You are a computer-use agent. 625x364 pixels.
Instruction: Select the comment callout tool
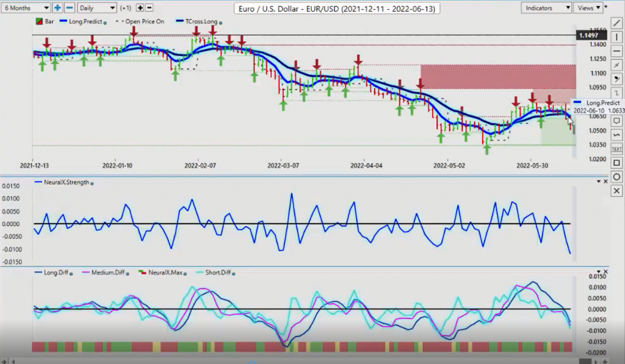coord(616,121)
